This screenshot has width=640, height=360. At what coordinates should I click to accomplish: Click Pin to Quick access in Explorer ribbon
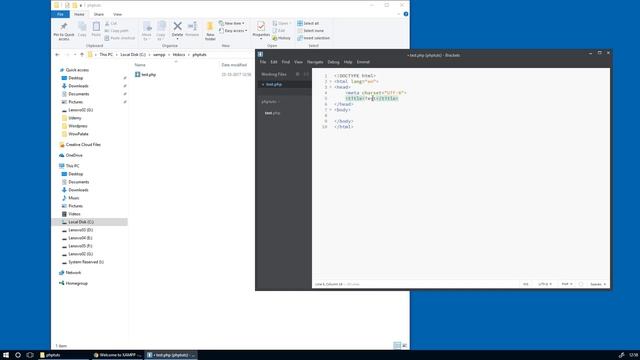[64, 31]
